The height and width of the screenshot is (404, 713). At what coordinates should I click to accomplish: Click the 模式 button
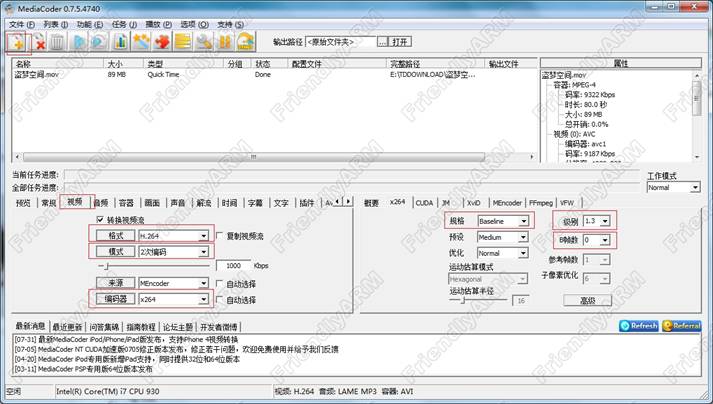coord(115,251)
